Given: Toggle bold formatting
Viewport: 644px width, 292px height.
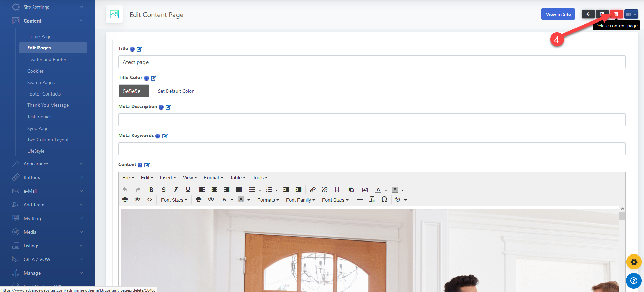Looking at the screenshot, I should (151, 190).
